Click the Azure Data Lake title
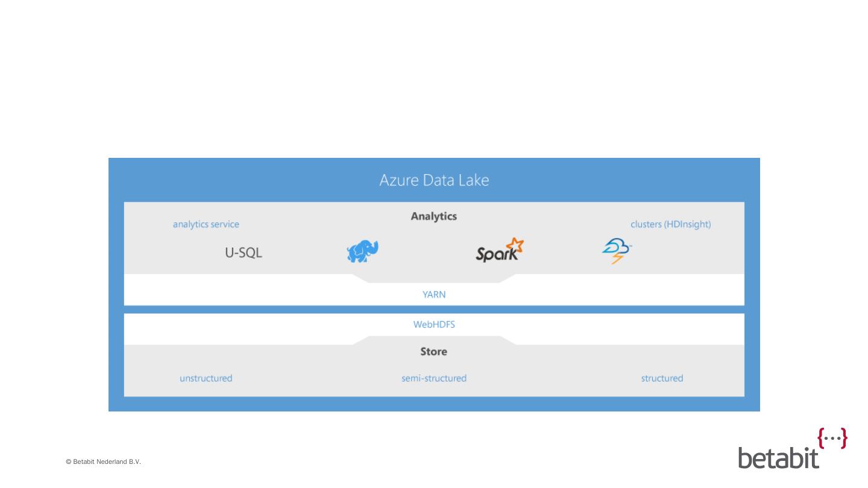This screenshot has height=488, width=868. pyautogui.click(x=434, y=180)
